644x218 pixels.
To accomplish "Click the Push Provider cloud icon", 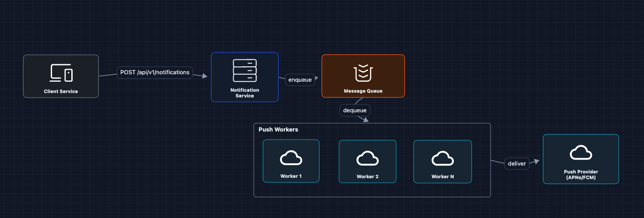I will click(581, 153).
